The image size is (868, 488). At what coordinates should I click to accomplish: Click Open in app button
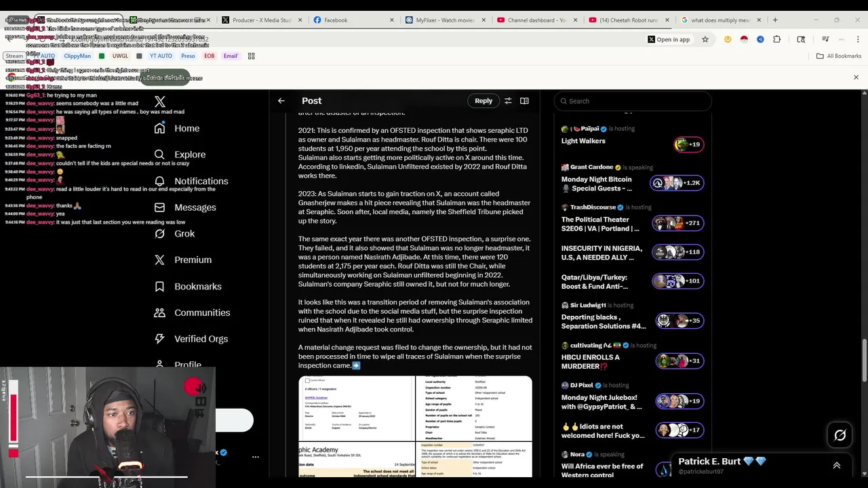pos(668,39)
